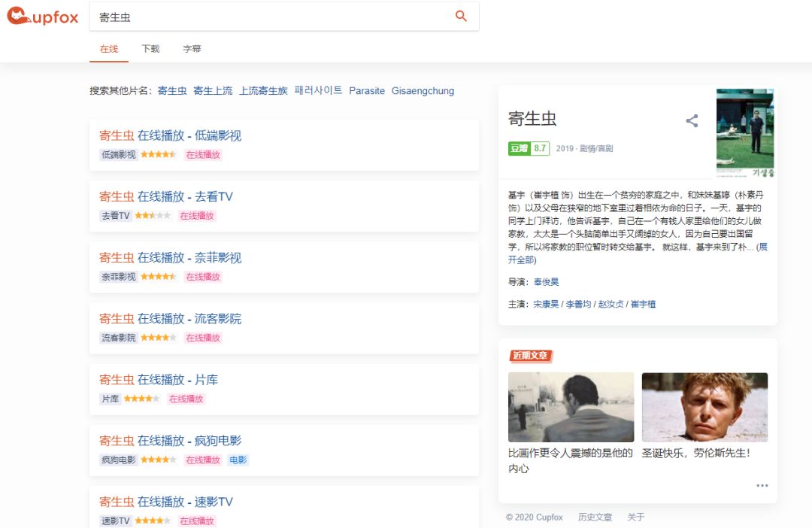Click the Parasite movie poster thumbnail
812x528 pixels.
744,133
